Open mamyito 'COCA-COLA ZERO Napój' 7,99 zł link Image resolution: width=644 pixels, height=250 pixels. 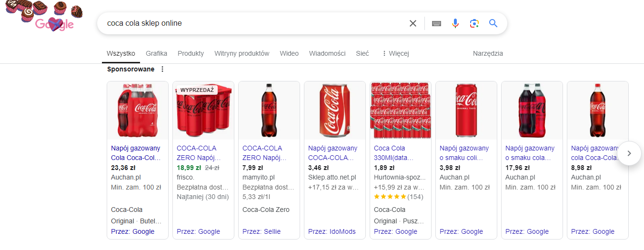tap(264, 153)
